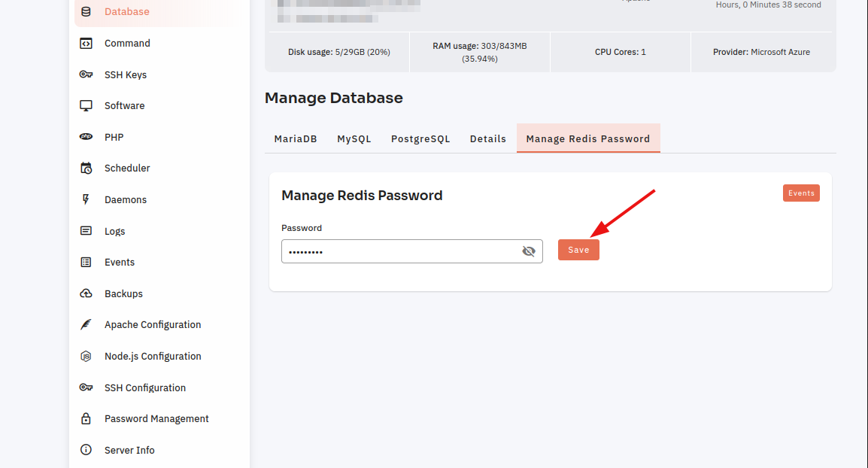Open Events in the sidebar menu
868x468 pixels.
[120, 263]
